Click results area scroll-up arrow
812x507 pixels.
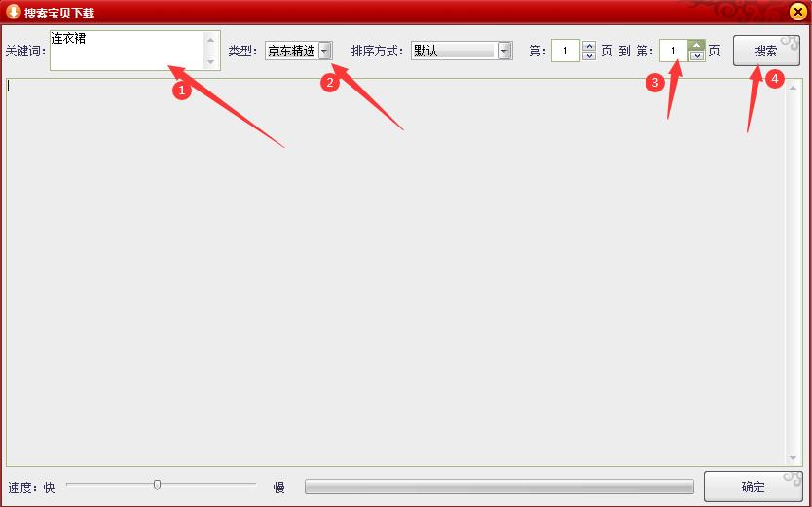pos(793,89)
